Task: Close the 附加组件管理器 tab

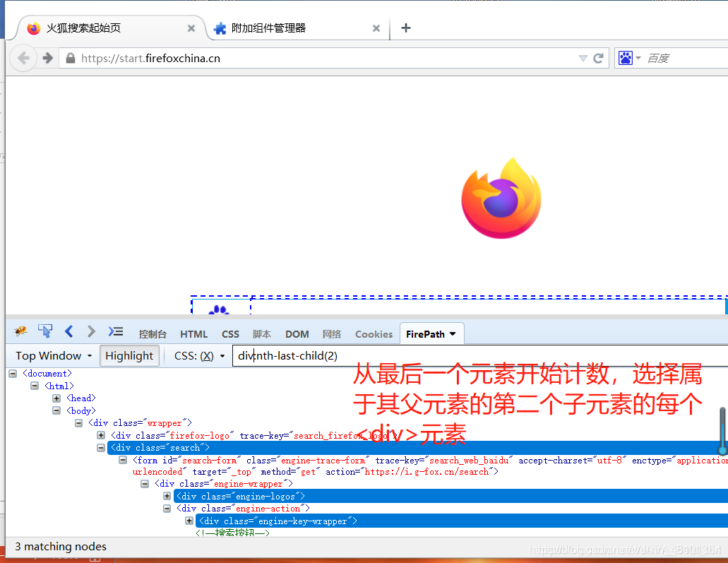Action: click(376, 28)
